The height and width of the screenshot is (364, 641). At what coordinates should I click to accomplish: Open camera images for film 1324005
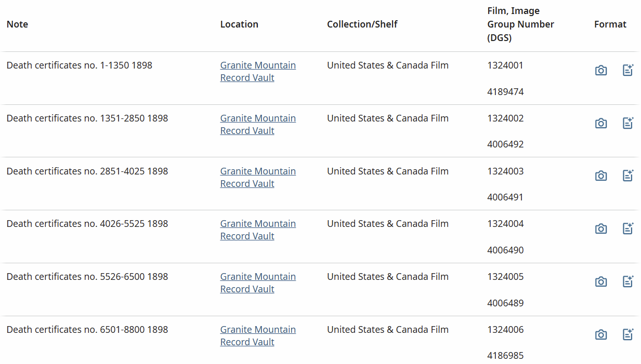[601, 281]
